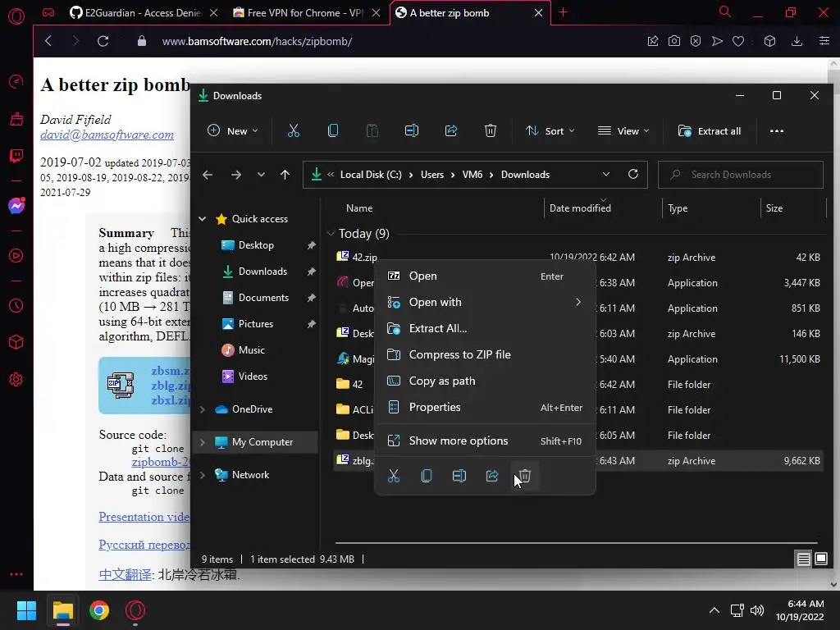The image size is (840, 630).
Task: Click the Copy icon in Explorer toolbar
Action: (x=333, y=130)
